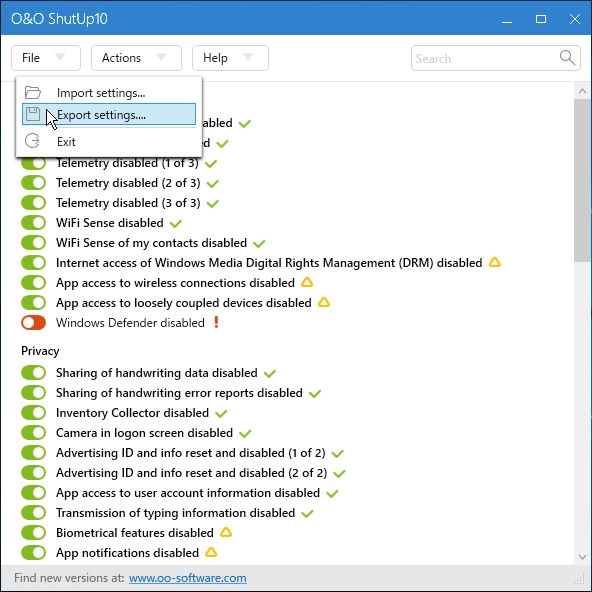
Task: Click the green checkmark beside Telemetry disabled (1 of 3)
Action: coord(211,163)
